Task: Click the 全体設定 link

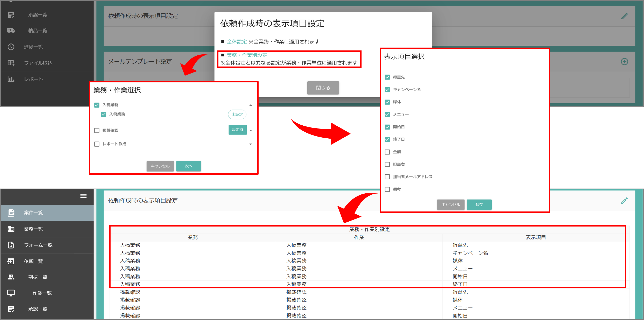Action: 237,42
